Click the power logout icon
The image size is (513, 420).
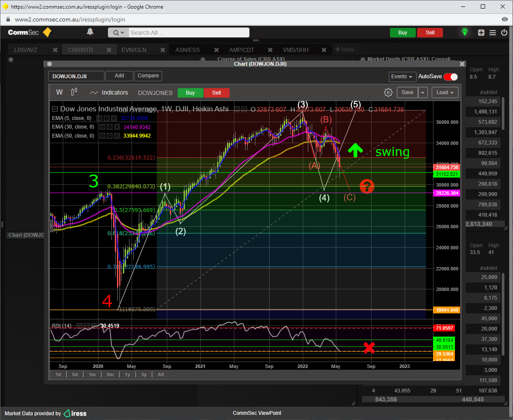click(x=504, y=32)
